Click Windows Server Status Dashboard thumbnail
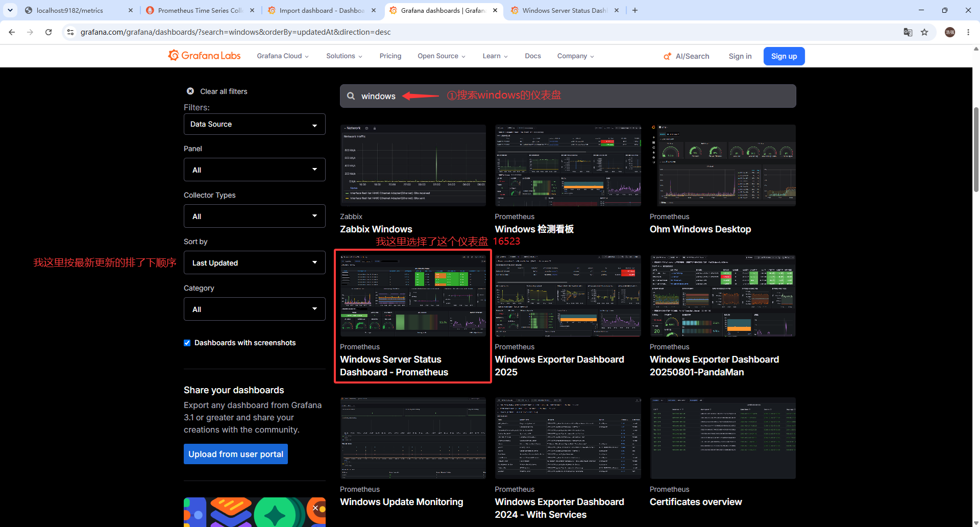 pyautogui.click(x=413, y=296)
